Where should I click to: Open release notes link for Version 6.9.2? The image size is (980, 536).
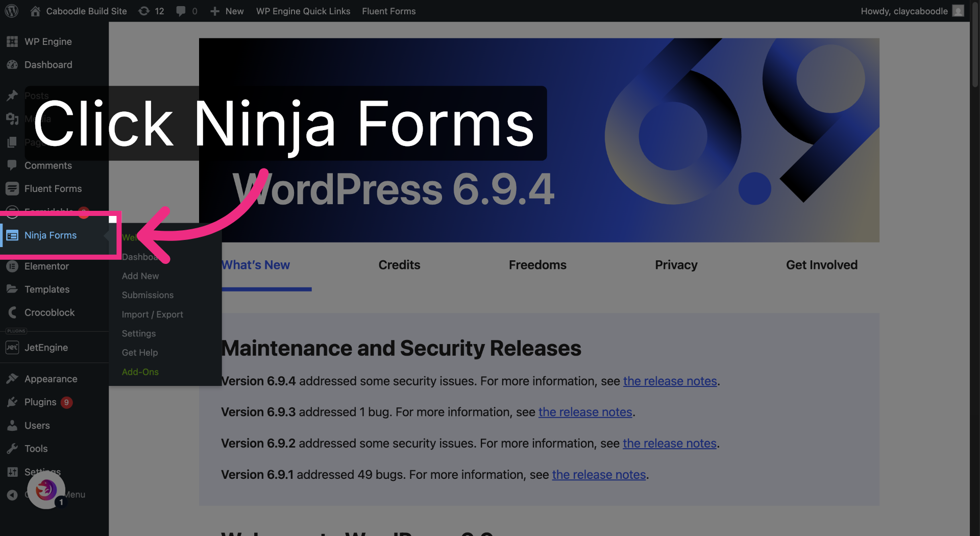coord(670,444)
